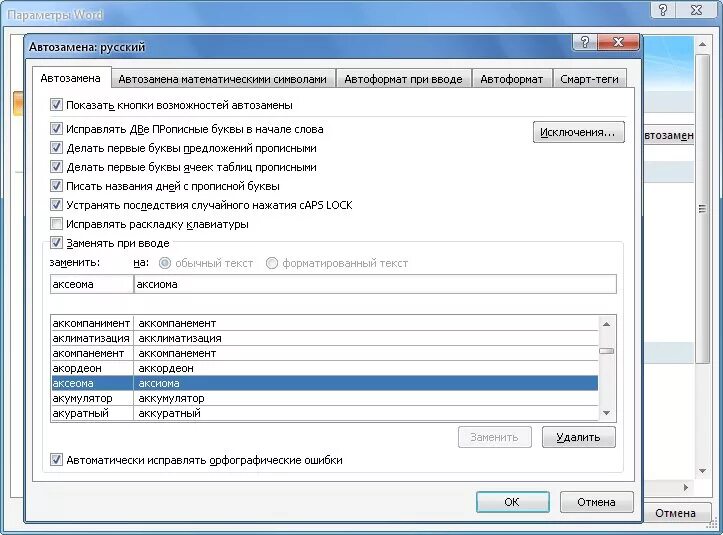Screen dimensions: 723x535
Task: Enable Исправлять раскладку клавиатуры checkbox
Action: (56, 224)
